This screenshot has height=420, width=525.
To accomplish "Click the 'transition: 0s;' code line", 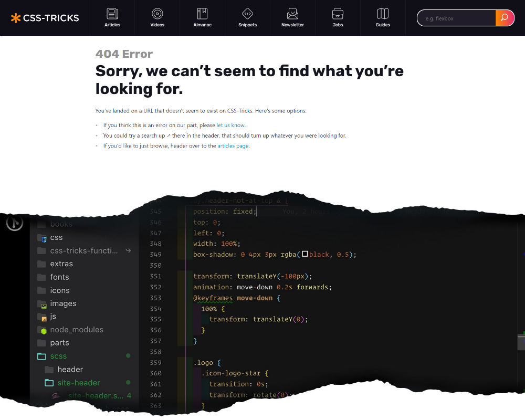I will click(239, 384).
